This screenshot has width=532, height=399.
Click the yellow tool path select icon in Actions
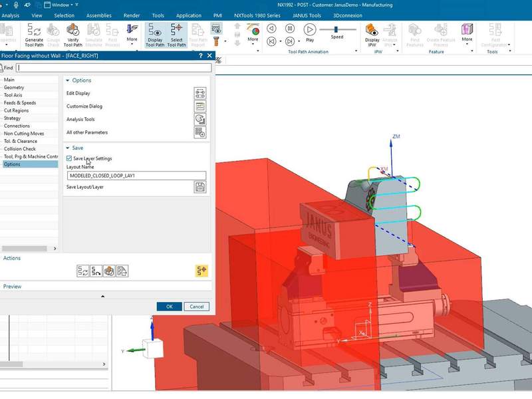201,271
